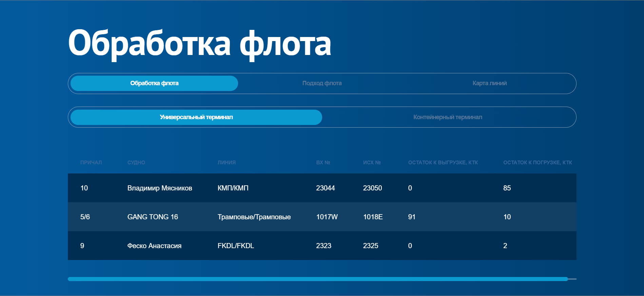Click the Судно column header
This screenshot has width=644, height=296.
pyautogui.click(x=136, y=163)
